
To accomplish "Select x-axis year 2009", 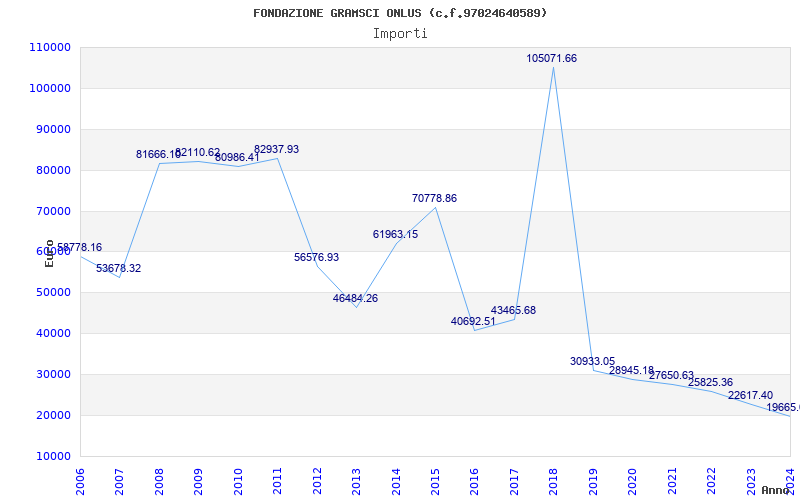I will [x=198, y=481].
